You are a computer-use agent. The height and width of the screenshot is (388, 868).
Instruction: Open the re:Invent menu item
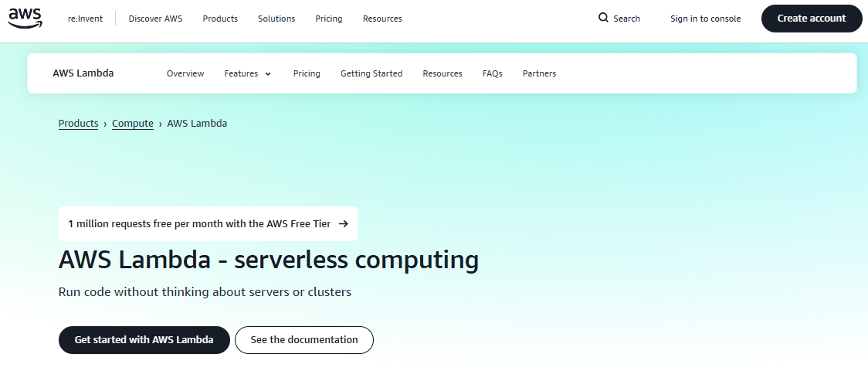pyautogui.click(x=85, y=19)
